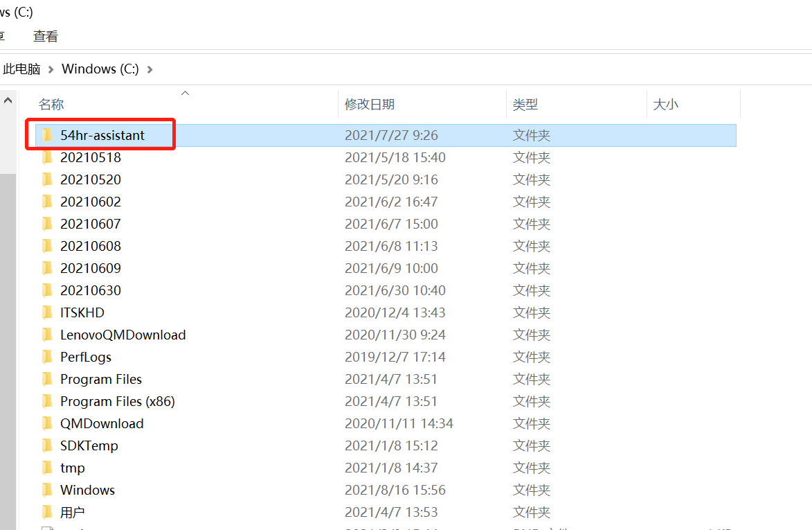Click the date 2021/1/8 14:37
Screen dimensions: 812x530
[x=392, y=468]
